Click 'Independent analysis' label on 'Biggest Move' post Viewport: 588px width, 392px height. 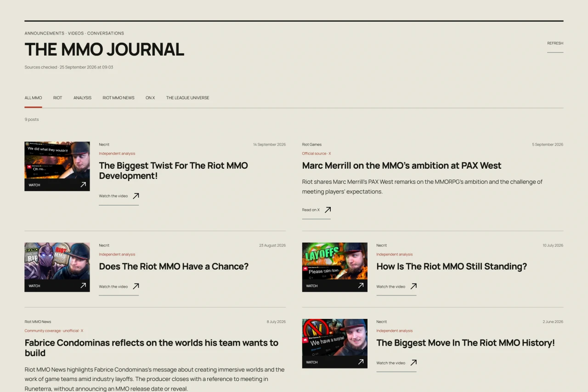coord(395,331)
